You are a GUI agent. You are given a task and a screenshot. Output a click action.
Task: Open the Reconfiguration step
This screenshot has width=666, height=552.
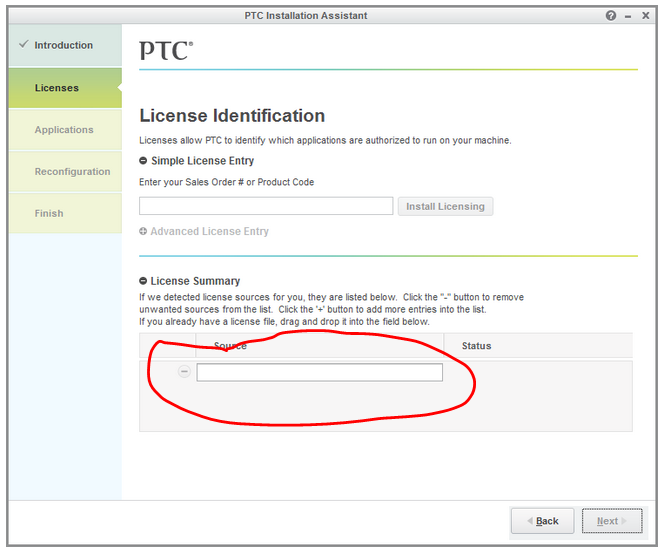click(65, 172)
